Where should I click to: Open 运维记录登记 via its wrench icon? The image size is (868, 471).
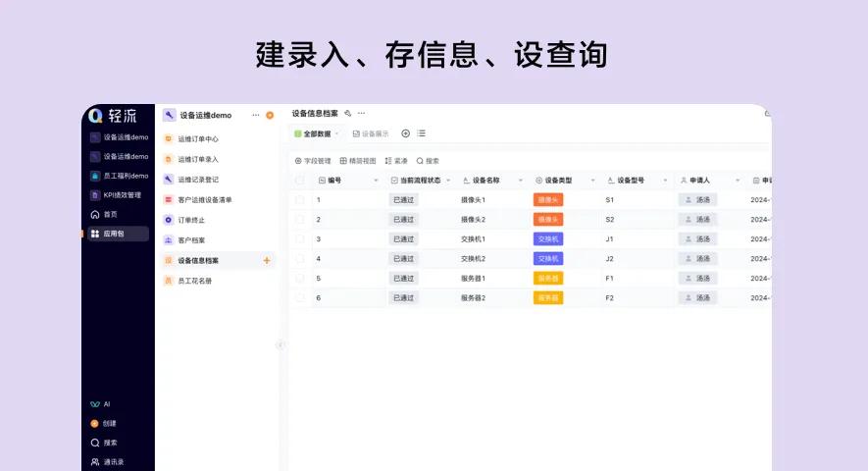pyautogui.click(x=169, y=179)
